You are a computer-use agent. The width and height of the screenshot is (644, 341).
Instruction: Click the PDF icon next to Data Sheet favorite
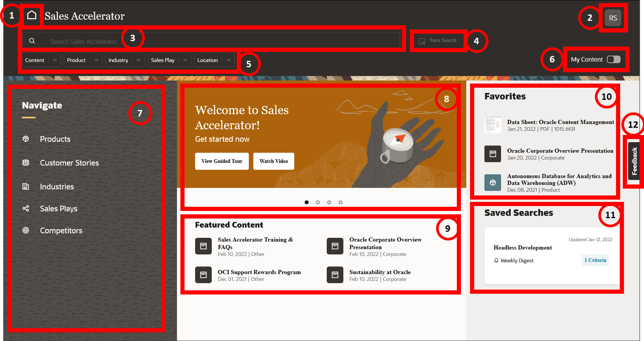click(492, 125)
